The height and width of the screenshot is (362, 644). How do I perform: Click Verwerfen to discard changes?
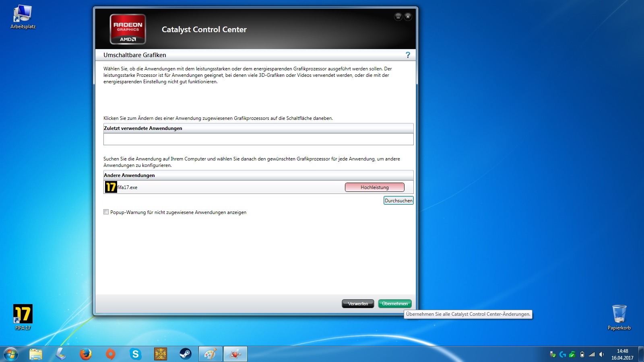tap(358, 304)
